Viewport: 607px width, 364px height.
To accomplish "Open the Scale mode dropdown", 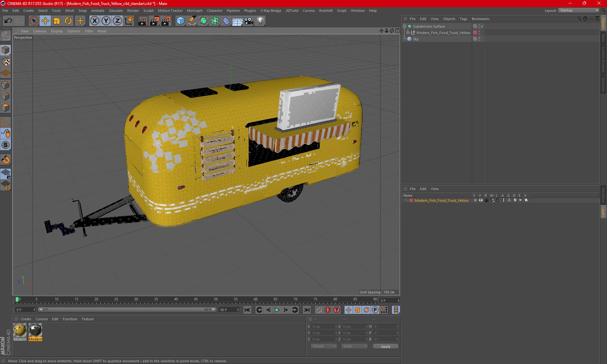I will (354, 346).
